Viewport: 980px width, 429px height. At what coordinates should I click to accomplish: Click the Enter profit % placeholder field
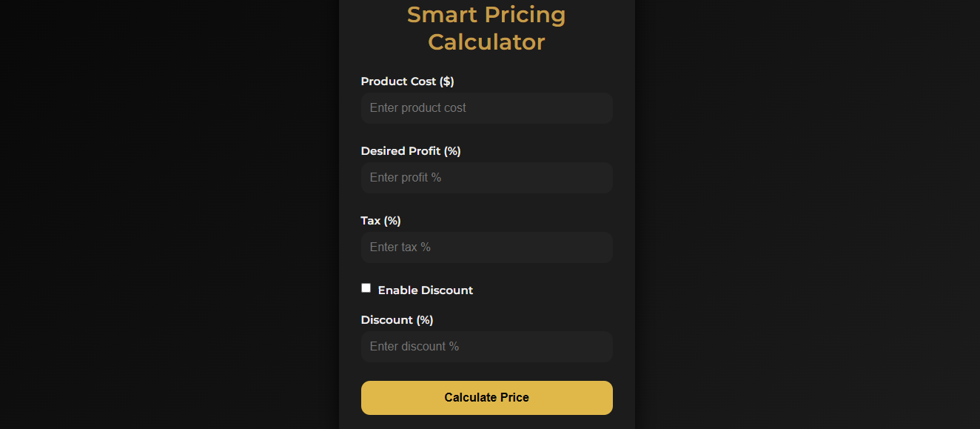click(x=405, y=178)
